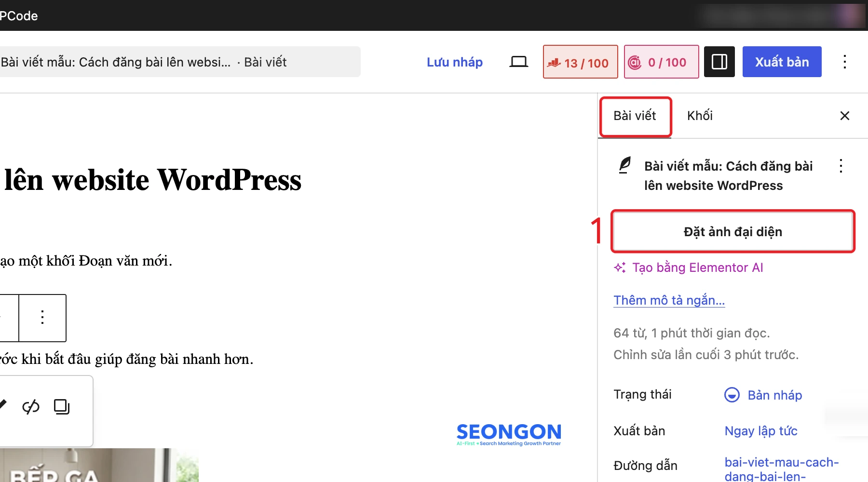Click the Đường dẫn label
The width and height of the screenshot is (868, 482).
point(645,466)
